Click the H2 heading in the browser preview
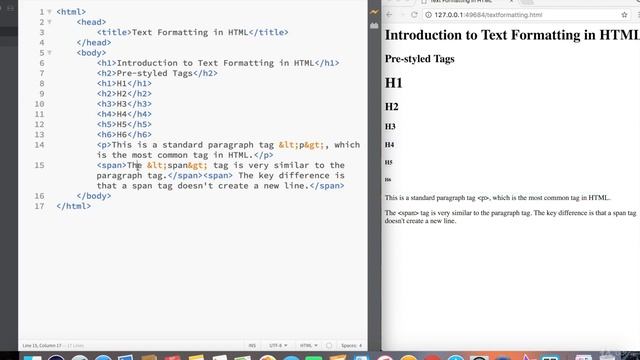Viewport: 640px width, 360px height. tap(391, 107)
